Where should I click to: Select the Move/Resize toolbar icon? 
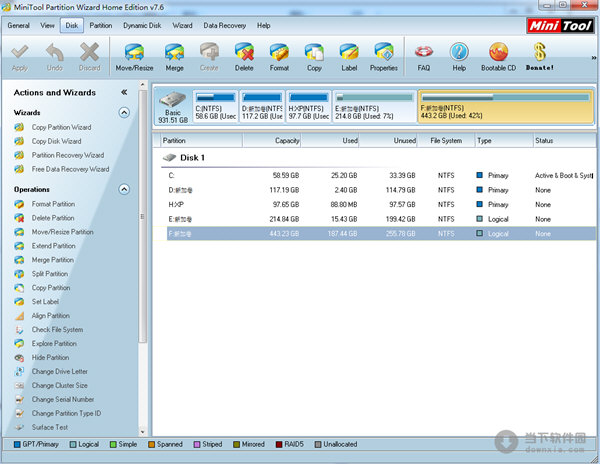134,52
